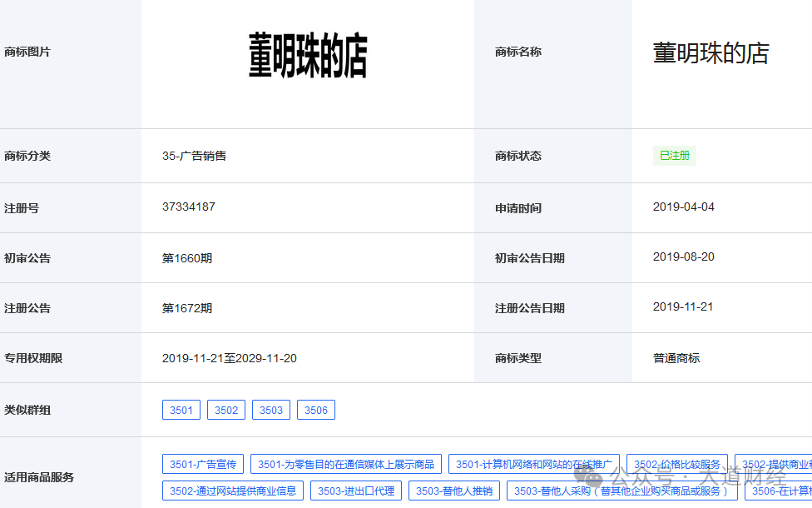The width and height of the screenshot is (812, 508).
Task: Select the 3501 similar group tag
Action: 181,409
